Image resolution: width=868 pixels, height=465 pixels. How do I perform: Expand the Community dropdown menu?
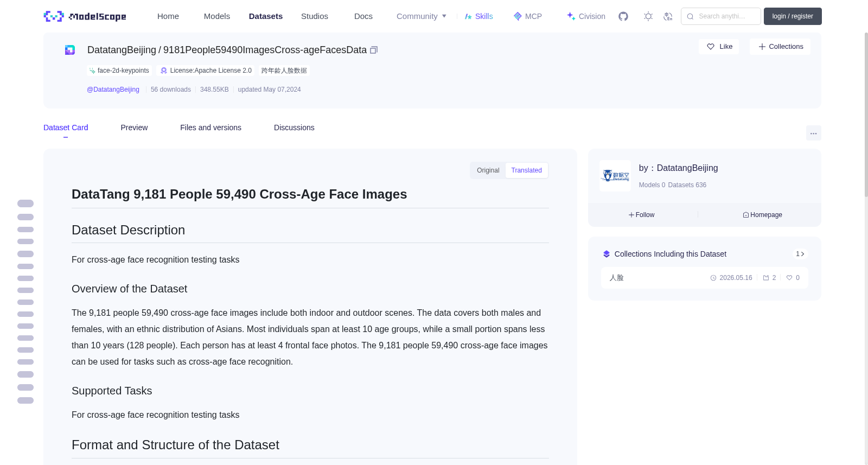point(422,16)
